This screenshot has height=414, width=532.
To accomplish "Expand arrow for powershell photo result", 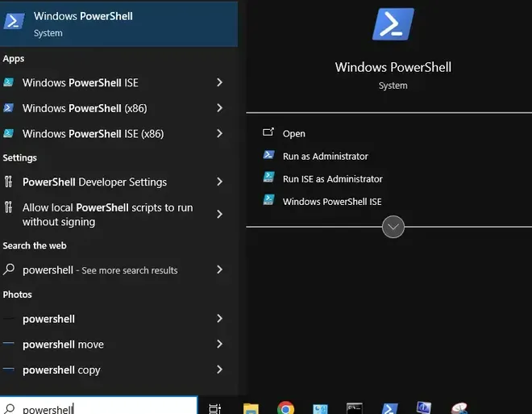I will click(x=219, y=318).
